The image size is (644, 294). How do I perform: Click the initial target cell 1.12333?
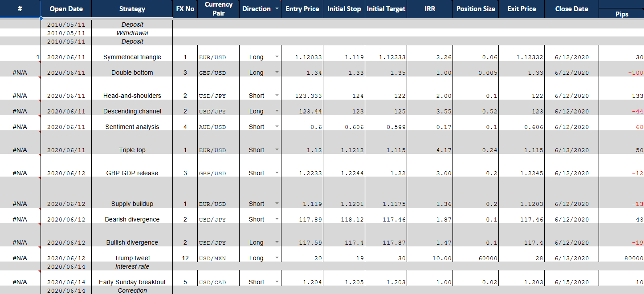[x=386, y=53]
